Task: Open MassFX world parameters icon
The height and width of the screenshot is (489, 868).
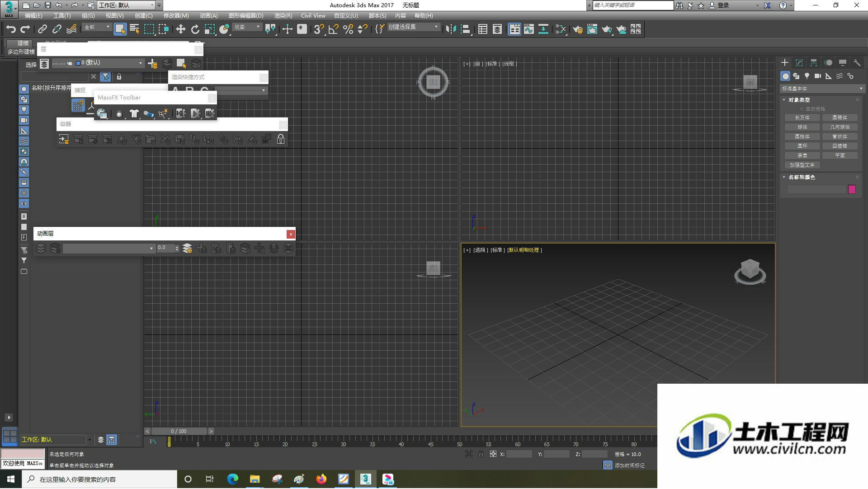Action: pos(102,113)
